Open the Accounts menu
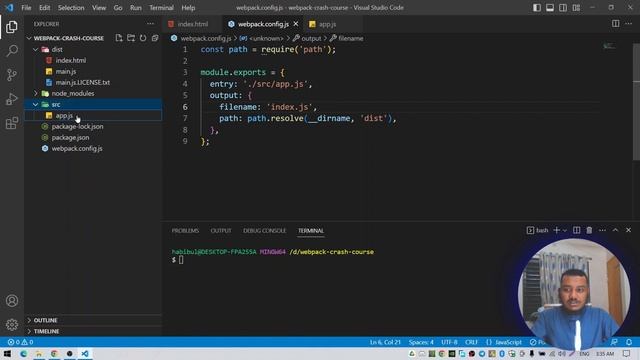640x360 pixels. point(12,300)
